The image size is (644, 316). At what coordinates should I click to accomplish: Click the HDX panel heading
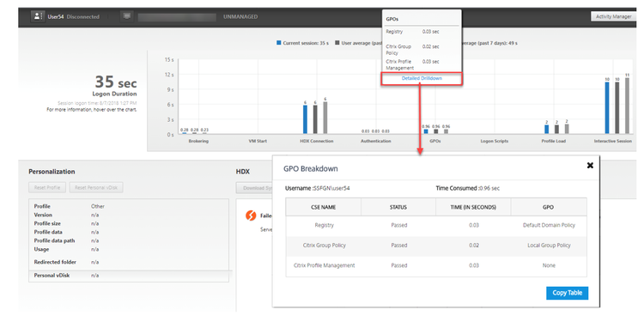pos(243,172)
